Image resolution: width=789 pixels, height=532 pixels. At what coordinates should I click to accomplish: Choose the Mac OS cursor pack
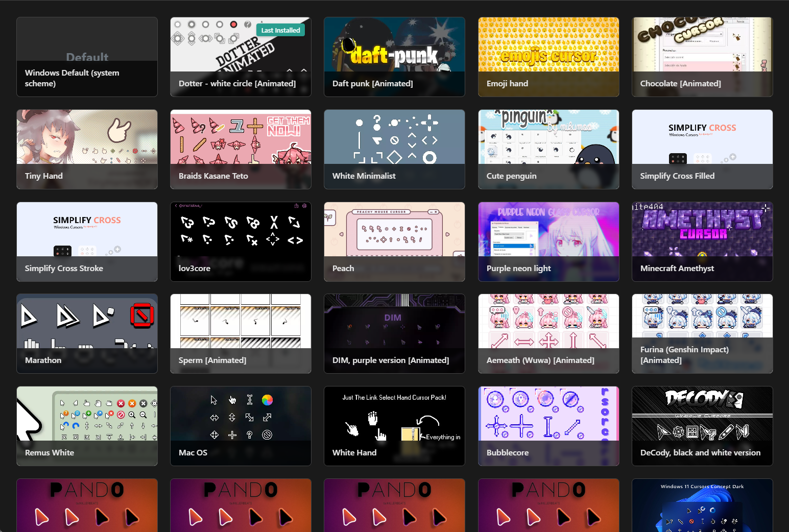pyautogui.click(x=241, y=426)
